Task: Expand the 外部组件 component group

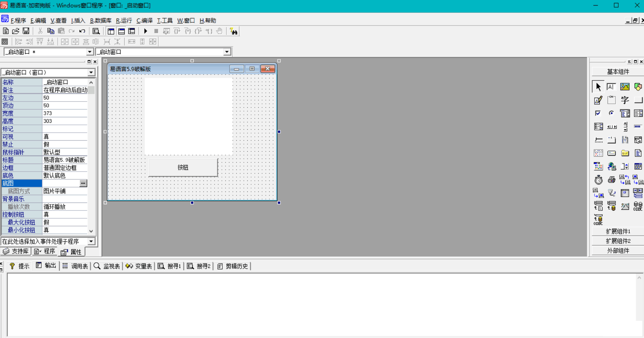Action: point(618,251)
